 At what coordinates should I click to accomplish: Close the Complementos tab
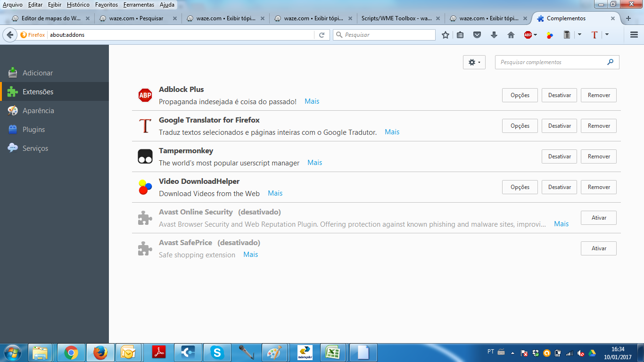pos(613,18)
